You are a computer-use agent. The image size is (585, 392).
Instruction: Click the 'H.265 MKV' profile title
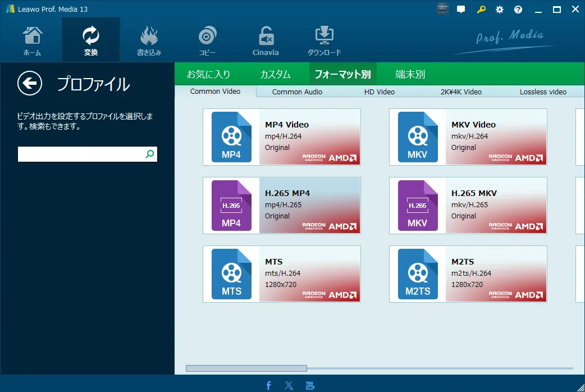pyautogui.click(x=474, y=193)
